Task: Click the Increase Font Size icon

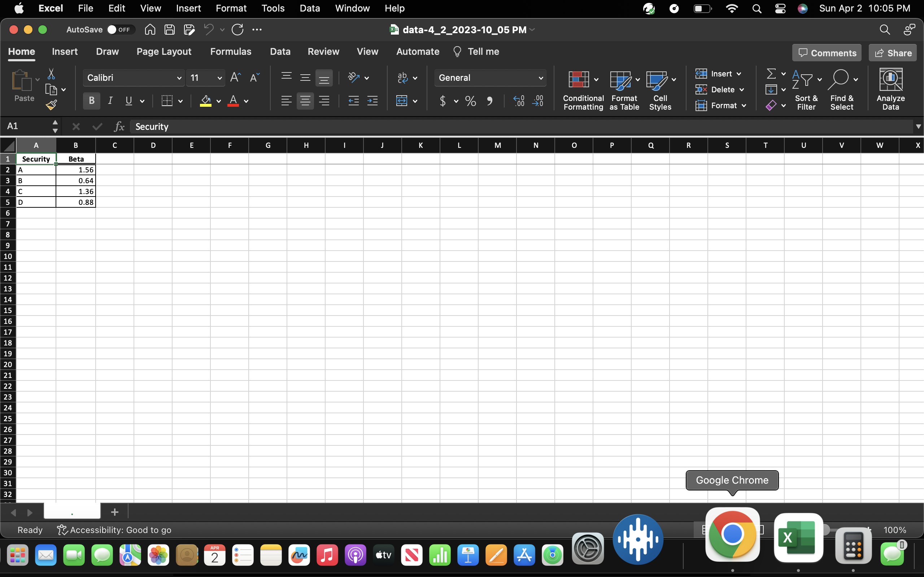Action: click(235, 78)
